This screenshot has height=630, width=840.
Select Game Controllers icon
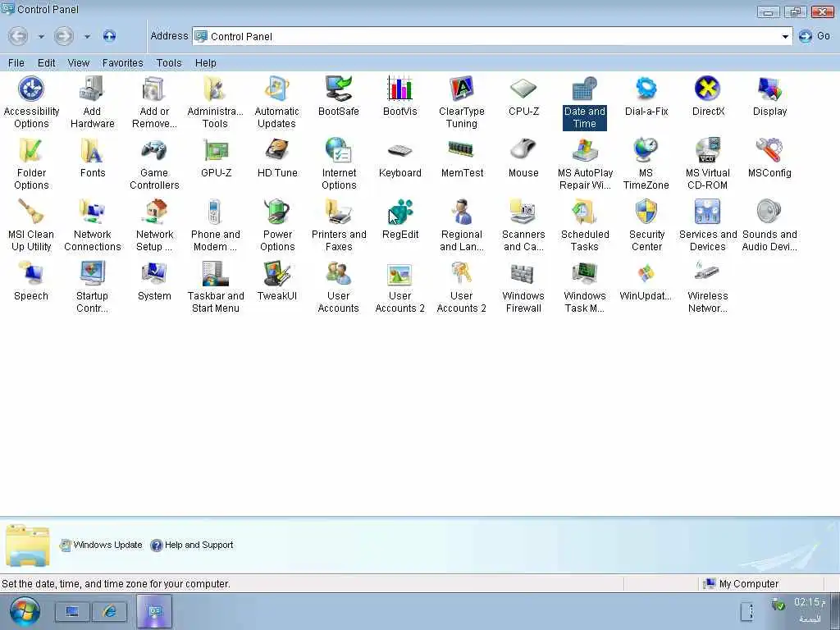153,151
